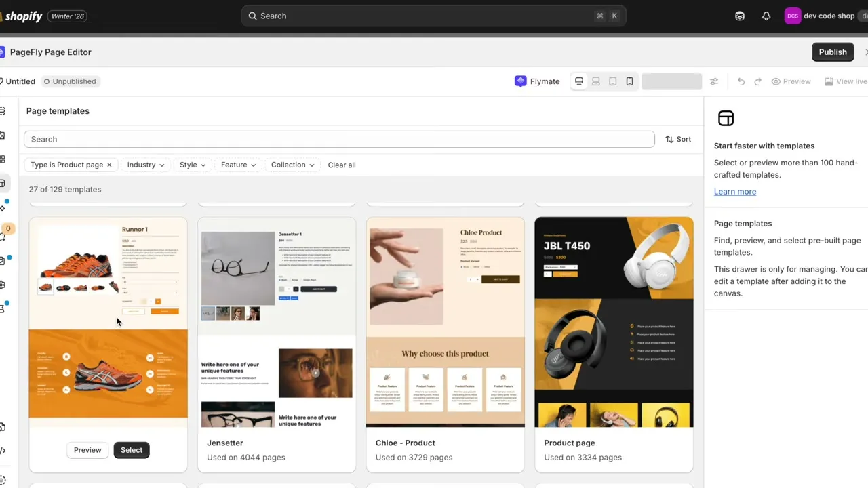Open the code icon in left sidebar

pos(3,451)
